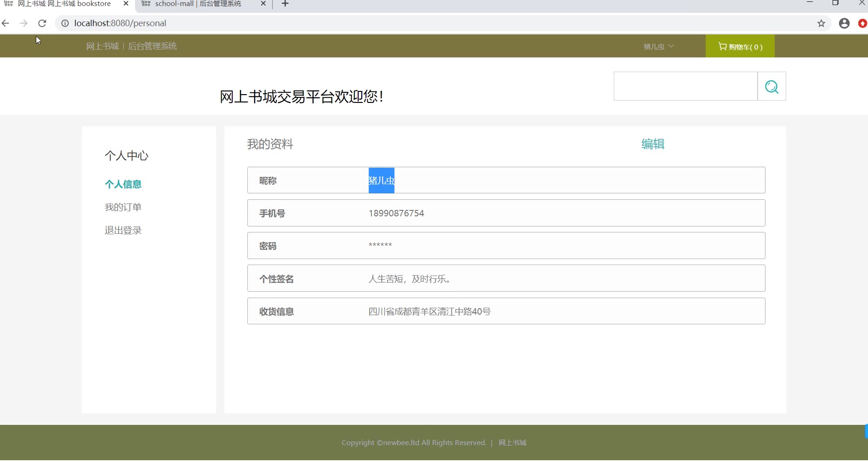Click the browser back arrow
The height and width of the screenshot is (463, 868).
[6, 23]
